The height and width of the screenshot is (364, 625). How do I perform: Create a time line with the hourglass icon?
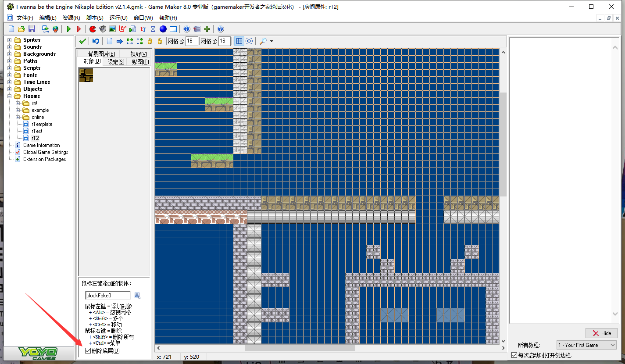point(153,29)
